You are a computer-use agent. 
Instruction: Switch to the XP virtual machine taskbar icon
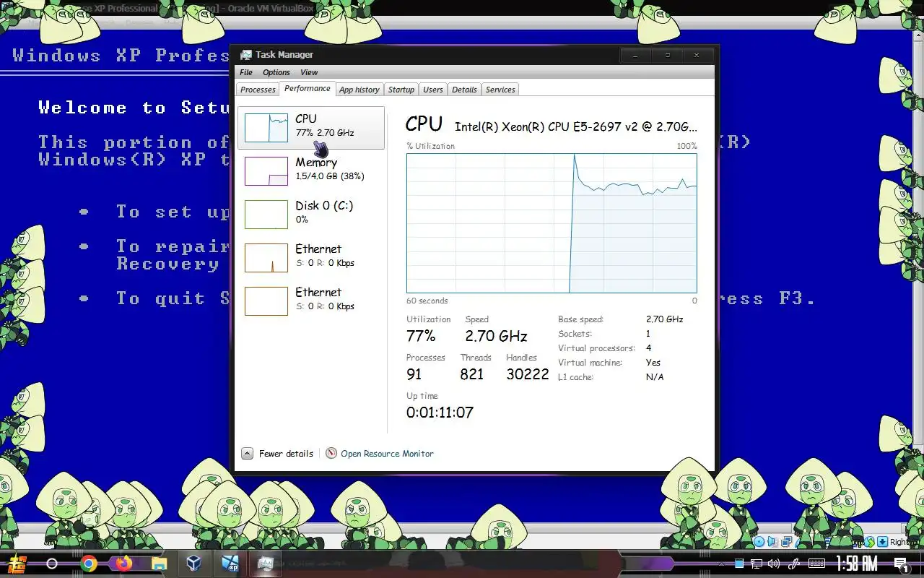point(230,564)
